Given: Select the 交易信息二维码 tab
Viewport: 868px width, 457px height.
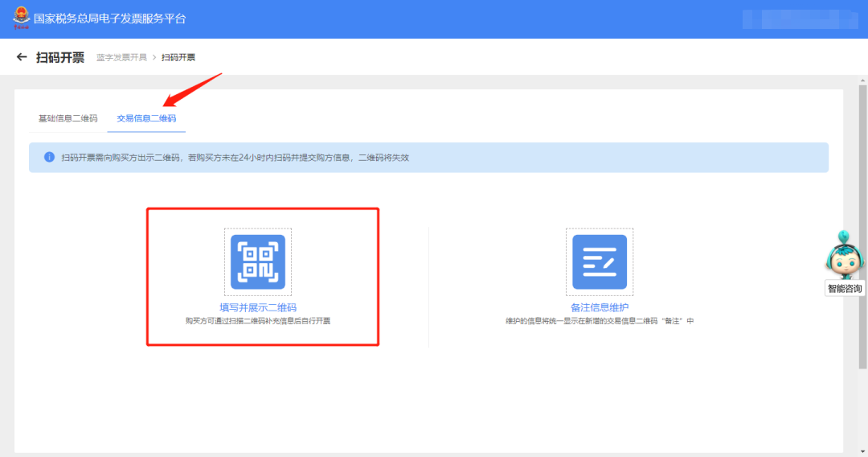Looking at the screenshot, I should click(146, 118).
